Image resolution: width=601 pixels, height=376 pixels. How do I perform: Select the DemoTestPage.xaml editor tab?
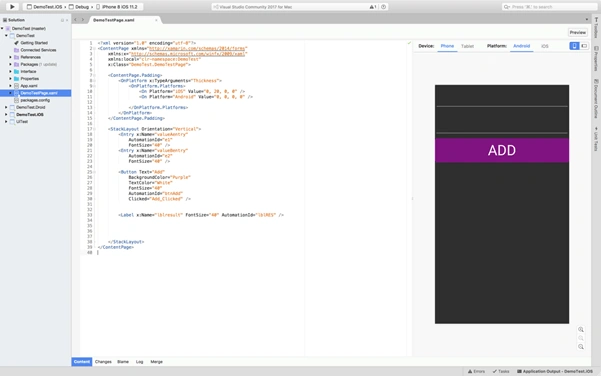coord(113,20)
